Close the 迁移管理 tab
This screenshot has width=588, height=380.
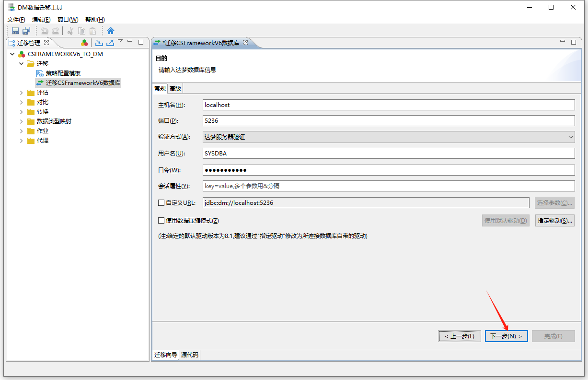(46, 43)
